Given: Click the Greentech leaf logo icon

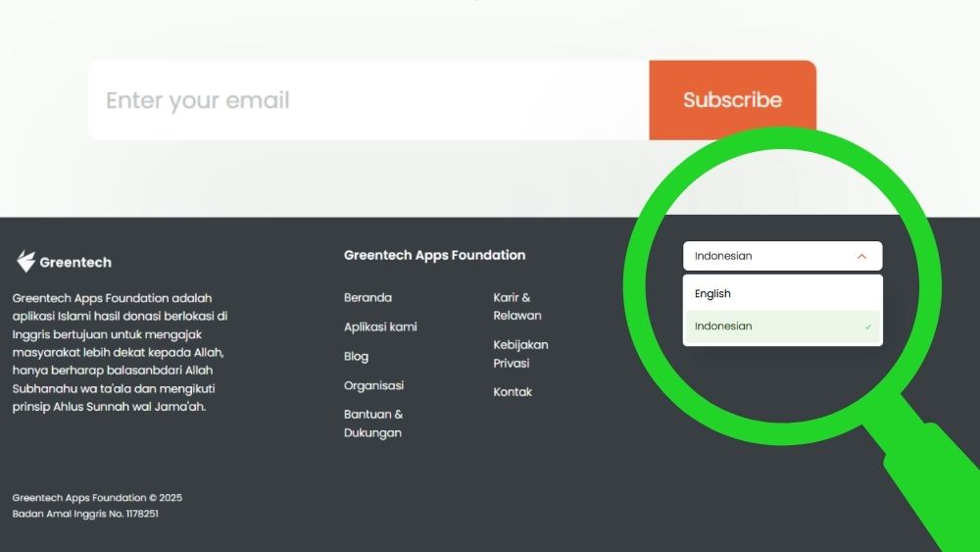Looking at the screenshot, I should [x=25, y=262].
